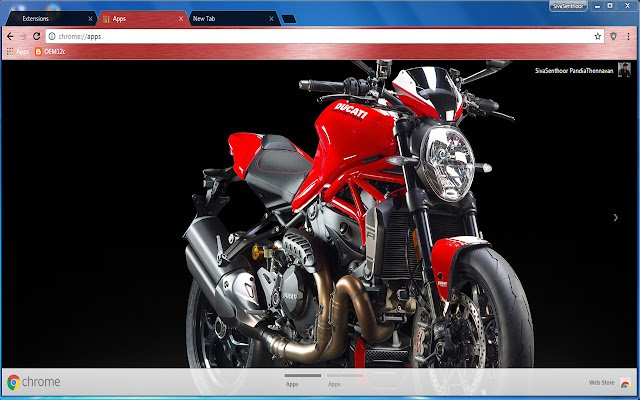640x400 pixels.
Task: Open the Web Store link
Action: [x=602, y=383]
